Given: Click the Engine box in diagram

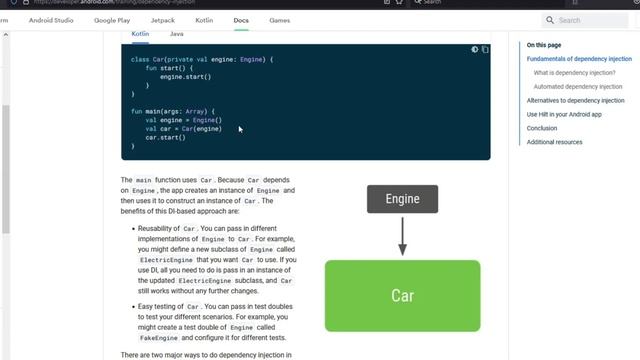Looking at the screenshot, I should pyautogui.click(x=402, y=199).
